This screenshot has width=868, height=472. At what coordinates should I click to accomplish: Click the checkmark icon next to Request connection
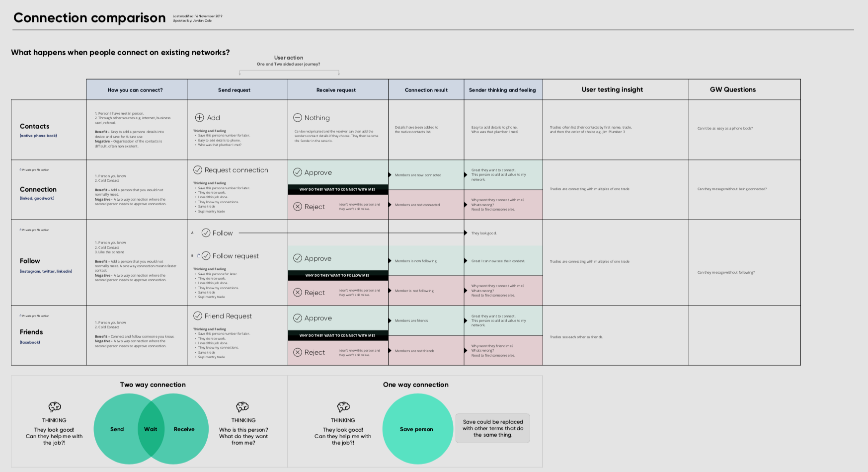pyautogui.click(x=198, y=170)
